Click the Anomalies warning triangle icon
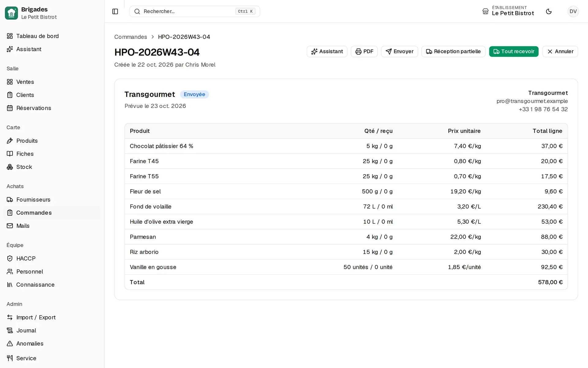The image size is (588, 368). (10, 343)
